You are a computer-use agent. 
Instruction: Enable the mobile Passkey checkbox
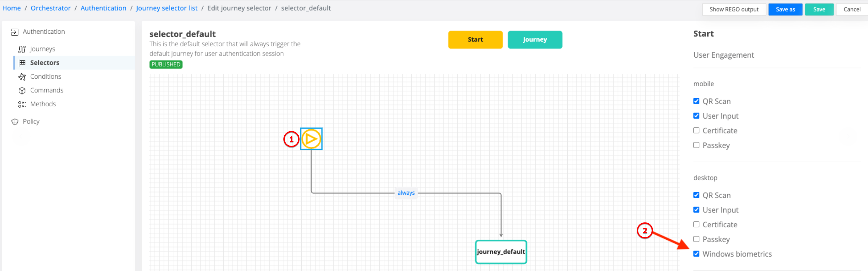click(x=696, y=145)
